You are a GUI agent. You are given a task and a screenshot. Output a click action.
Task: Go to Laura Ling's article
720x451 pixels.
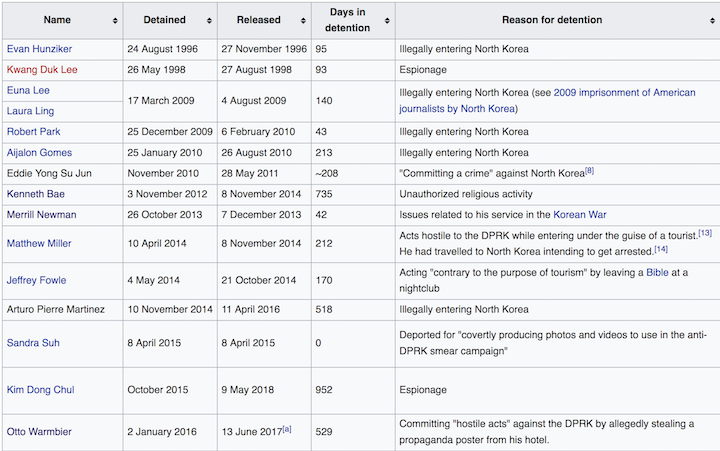(x=31, y=111)
